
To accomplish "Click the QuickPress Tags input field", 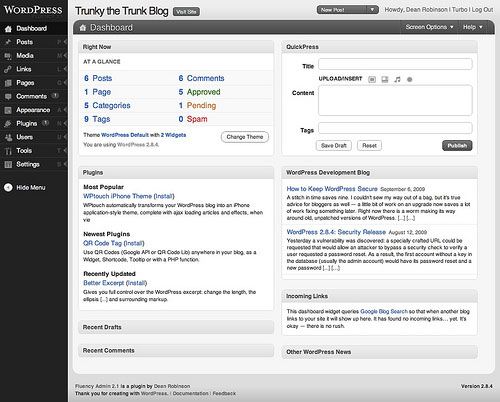I will coord(395,128).
